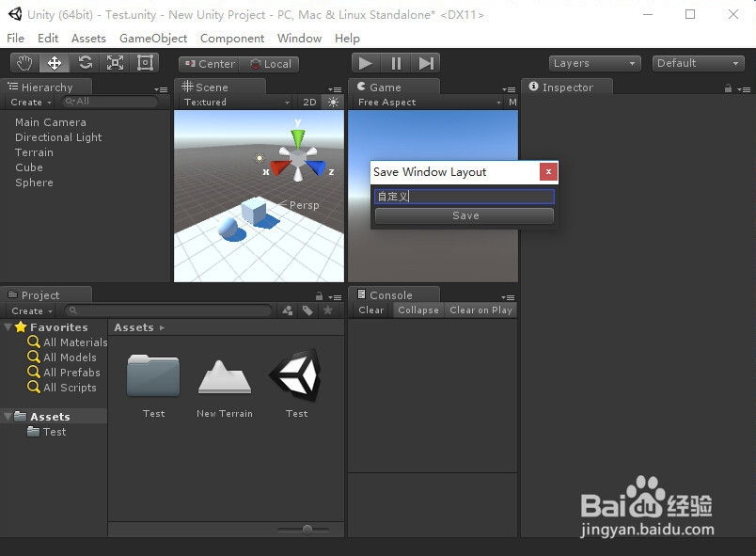
Task: Open Free Aspect dropdown
Action: click(429, 103)
